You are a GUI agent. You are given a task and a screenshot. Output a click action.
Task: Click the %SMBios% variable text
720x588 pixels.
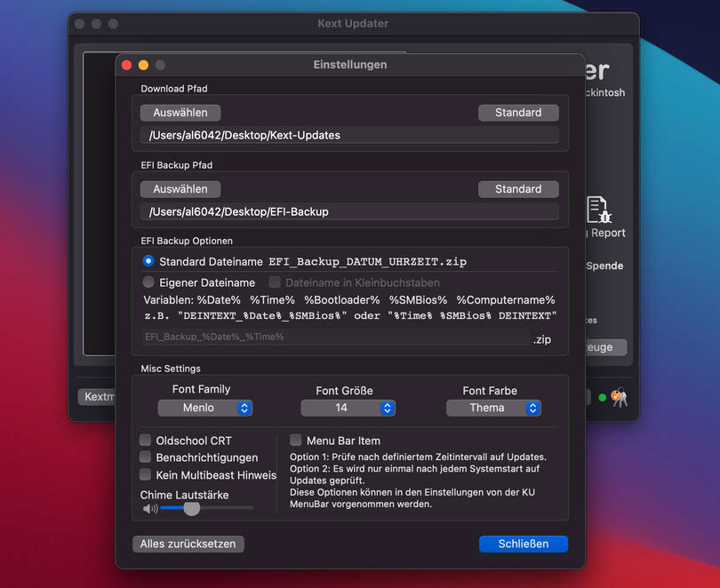coord(418,300)
